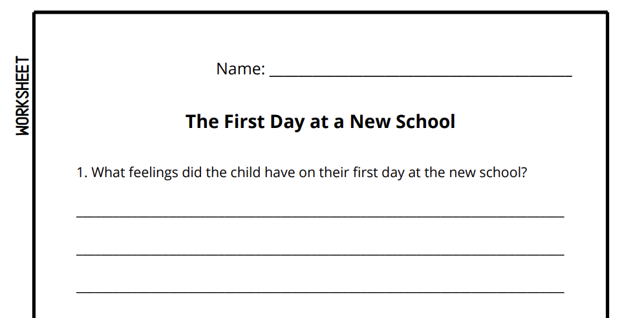The height and width of the screenshot is (318, 644).
Task: Click the second answer line below question 1
Action: tap(320, 253)
